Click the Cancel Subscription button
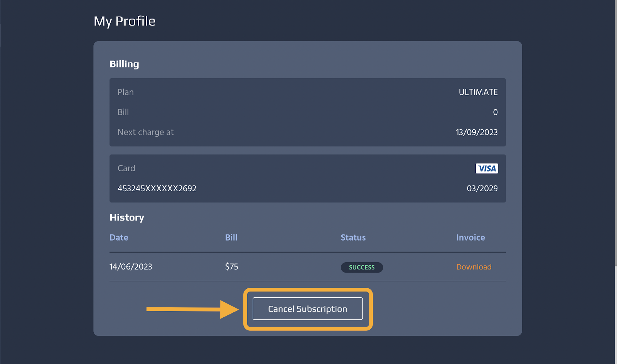 pyautogui.click(x=307, y=309)
